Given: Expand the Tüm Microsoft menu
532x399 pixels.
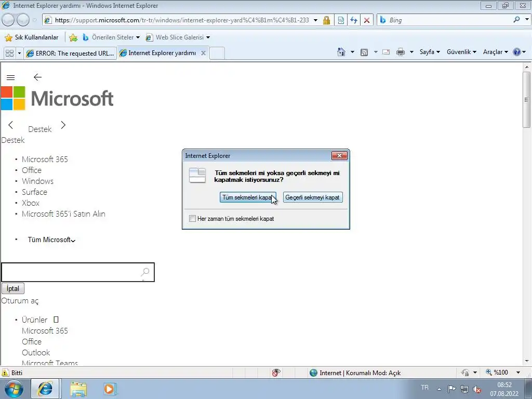Looking at the screenshot, I should click(51, 240).
